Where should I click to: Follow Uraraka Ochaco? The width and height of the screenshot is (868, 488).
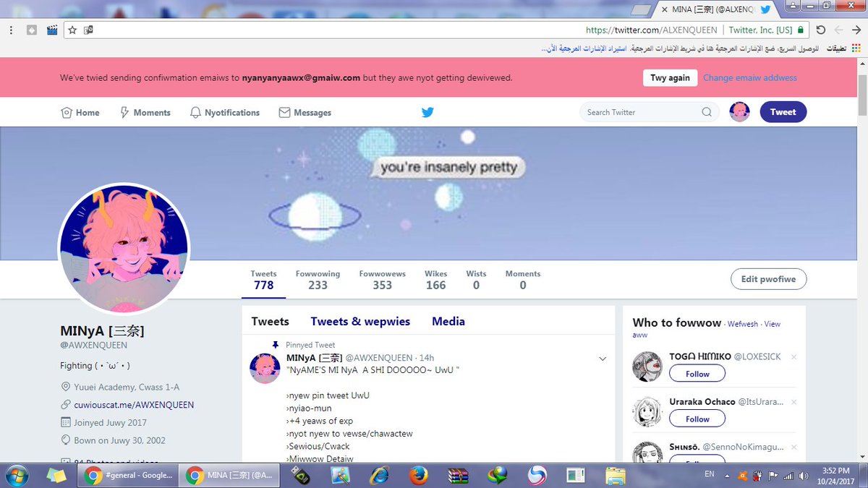point(697,419)
